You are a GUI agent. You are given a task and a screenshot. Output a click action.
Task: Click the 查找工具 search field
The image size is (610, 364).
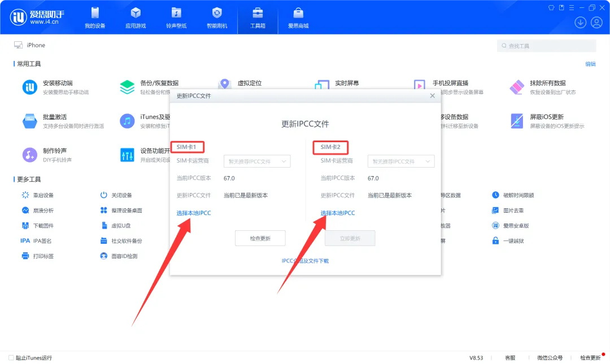coord(546,46)
